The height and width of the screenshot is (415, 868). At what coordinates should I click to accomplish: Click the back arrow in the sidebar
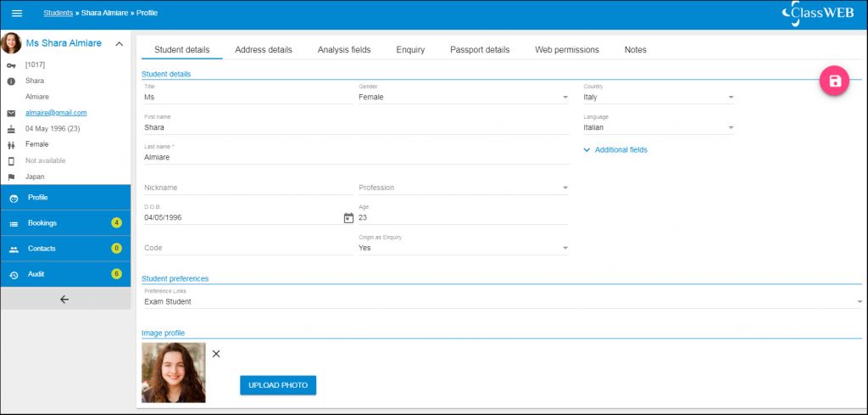[x=64, y=300]
